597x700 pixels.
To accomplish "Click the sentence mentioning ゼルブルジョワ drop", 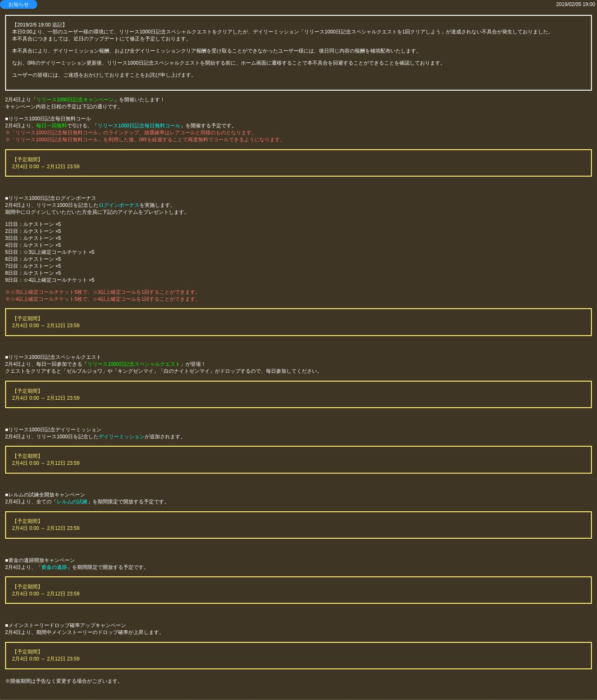I will pyautogui.click(x=164, y=371).
